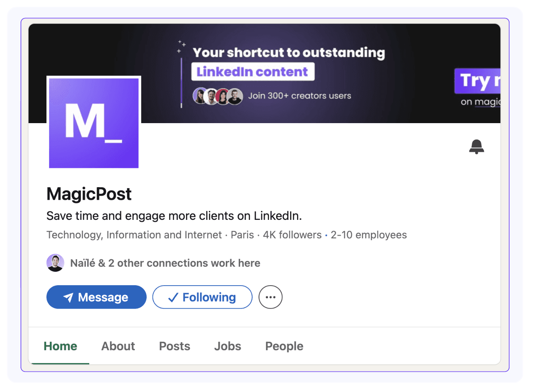
Task: Click the notification bell icon
Action: pos(476,147)
